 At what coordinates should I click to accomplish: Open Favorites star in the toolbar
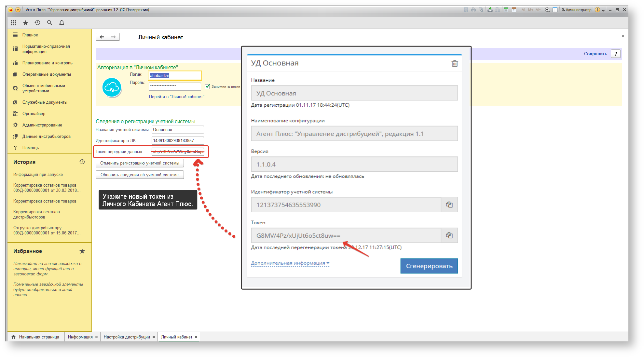[x=26, y=22]
